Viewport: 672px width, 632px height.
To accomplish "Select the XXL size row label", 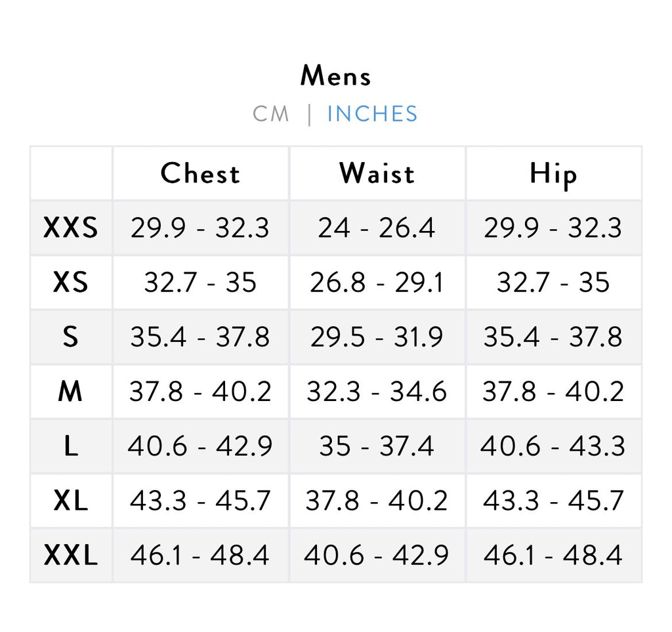I will pos(71,556).
